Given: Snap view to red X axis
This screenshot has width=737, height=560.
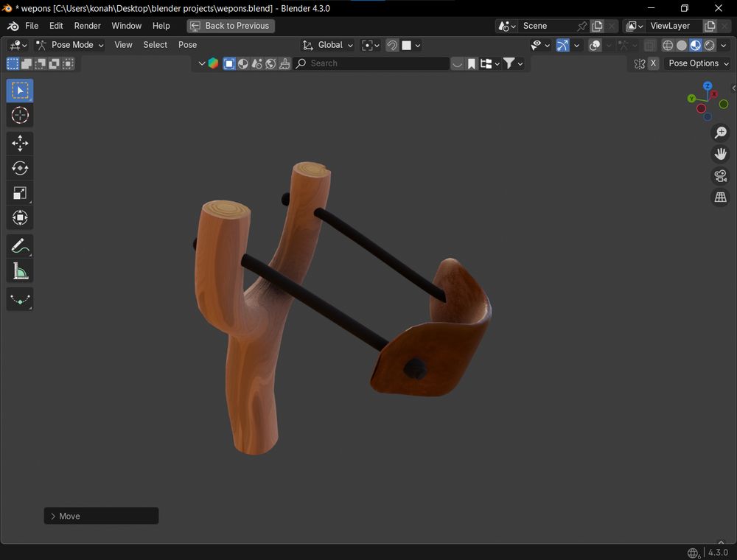Looking at the screenshot, I should tap(714, 94).
